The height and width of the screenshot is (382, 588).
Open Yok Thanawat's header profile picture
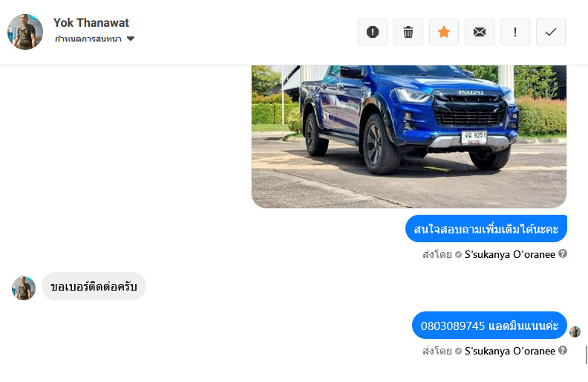pyautogui.click(x=25, y=32)
